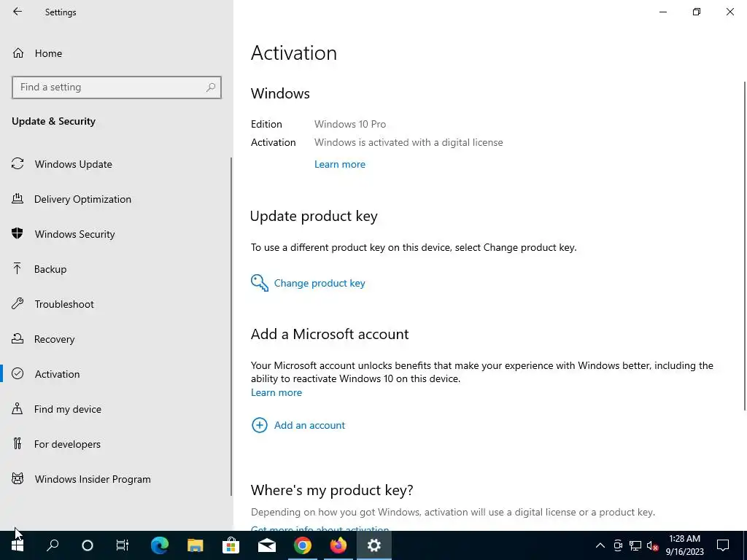The width and height of the screenshot is (747, 560).
Task: Launch Microsoft Edge from taskbar
Action: pos(160,545)
